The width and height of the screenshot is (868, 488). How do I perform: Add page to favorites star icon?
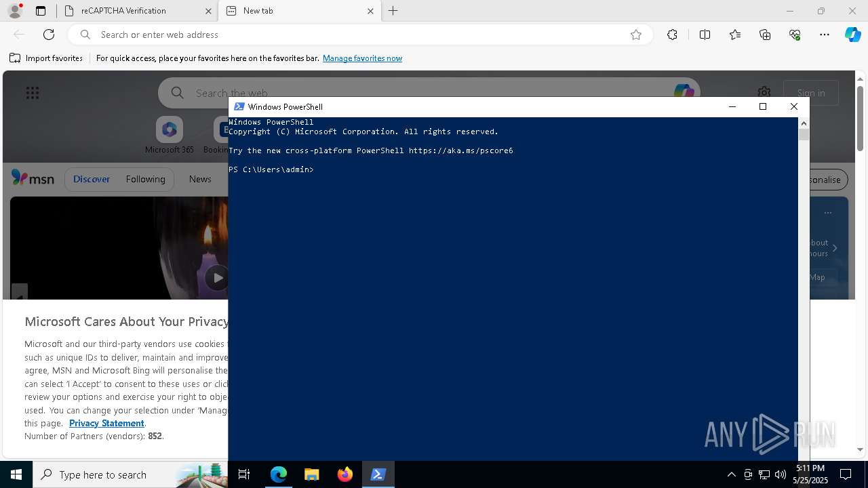(x=636, y=35)
